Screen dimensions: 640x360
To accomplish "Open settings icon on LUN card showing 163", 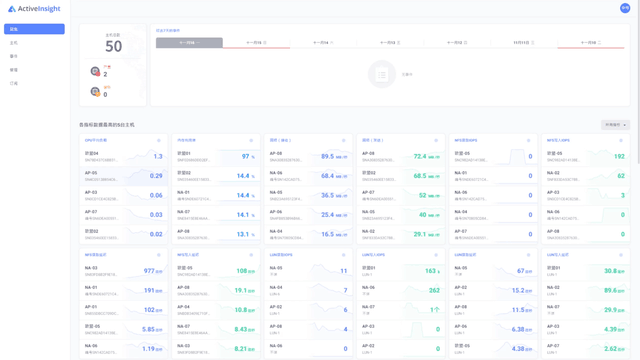I will (x=436, y=255).
